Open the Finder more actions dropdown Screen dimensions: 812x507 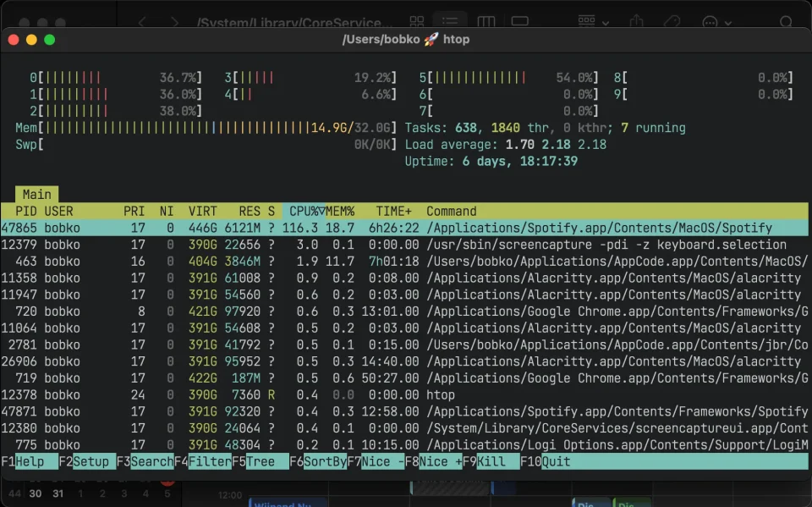[x=716, y=22]
